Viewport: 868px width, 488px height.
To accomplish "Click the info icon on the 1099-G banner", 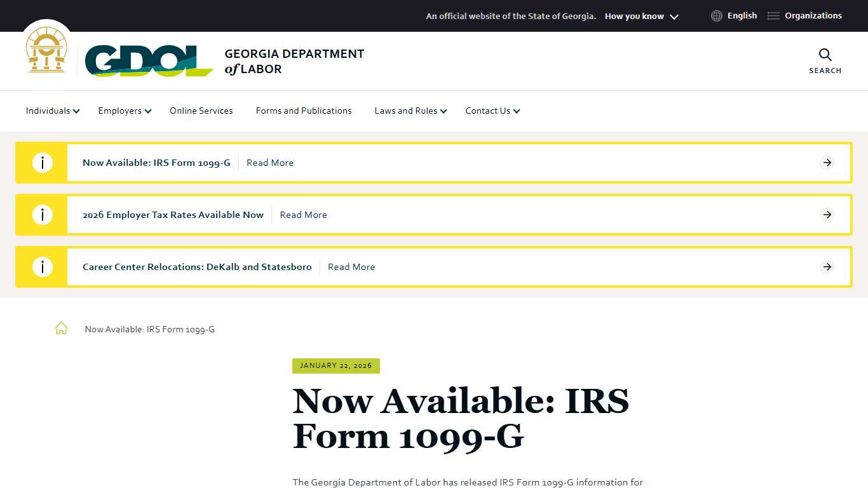I will (43, 163).
